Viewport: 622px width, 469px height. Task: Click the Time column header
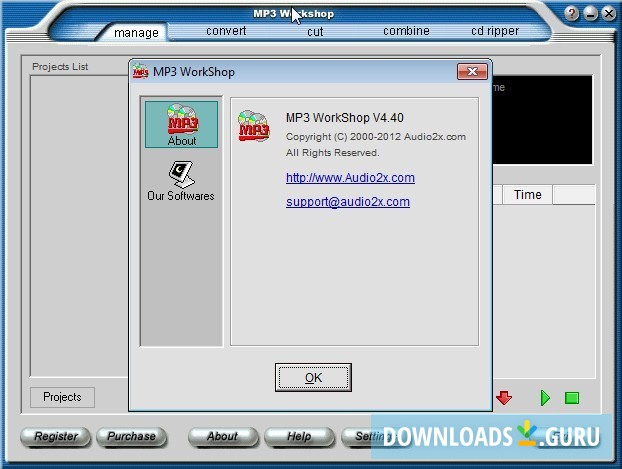[528, 195]
